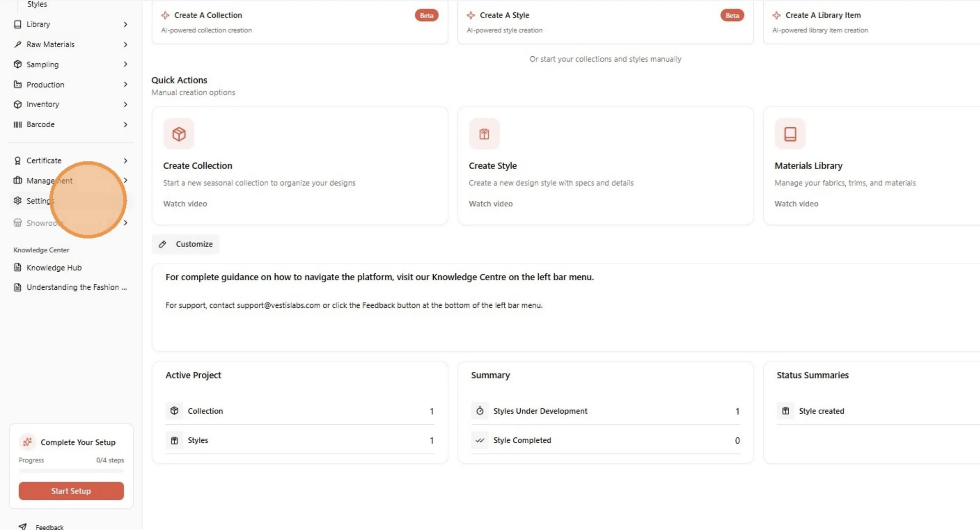Click the Feedback paper plane icon

point(23,526)
